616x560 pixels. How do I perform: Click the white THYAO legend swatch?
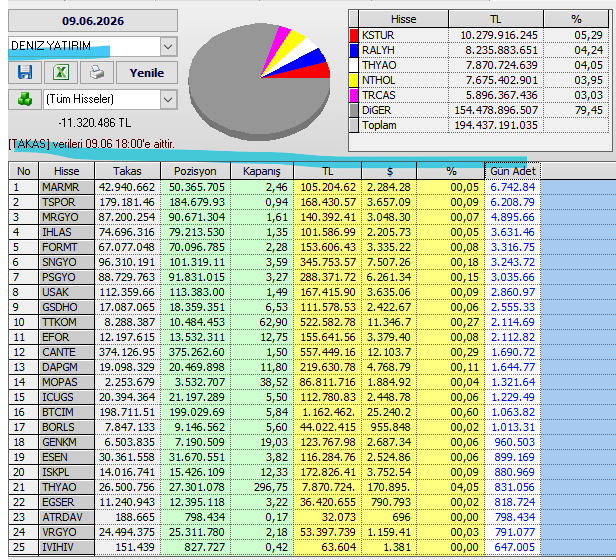click(x=354, y=65)
